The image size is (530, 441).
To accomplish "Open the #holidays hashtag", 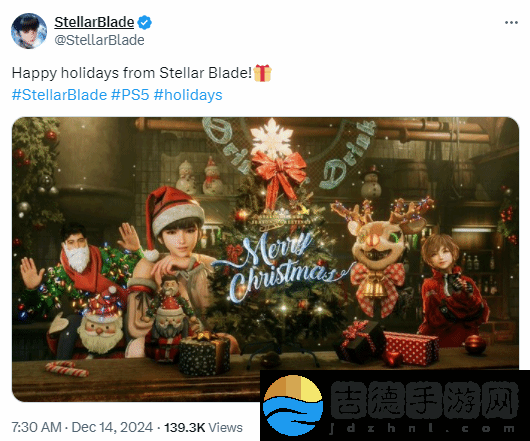I will (188, 95).
